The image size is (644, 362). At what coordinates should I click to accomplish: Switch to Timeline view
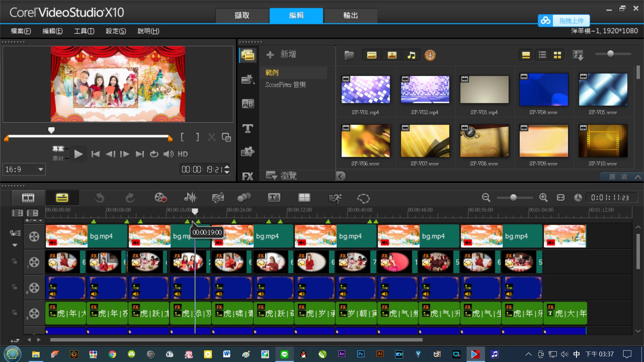62,198
